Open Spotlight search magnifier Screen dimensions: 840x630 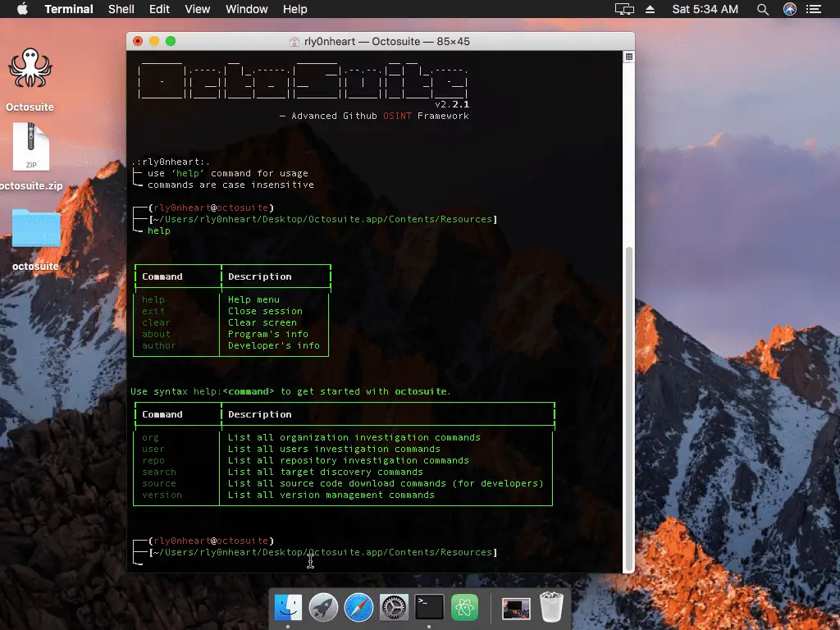pyautogui.click(x=763, y=9)
